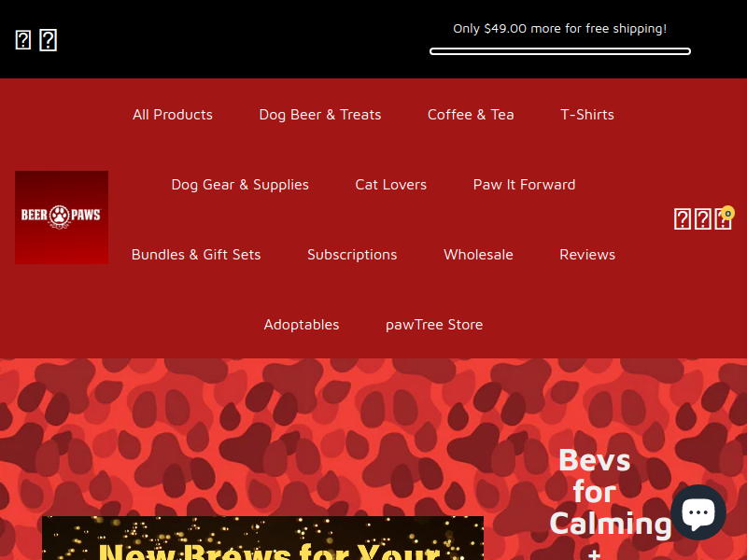Screen dimensions: 747x560
Task: Go to Coffee & Tea
Action: click(x=471, y=114)
